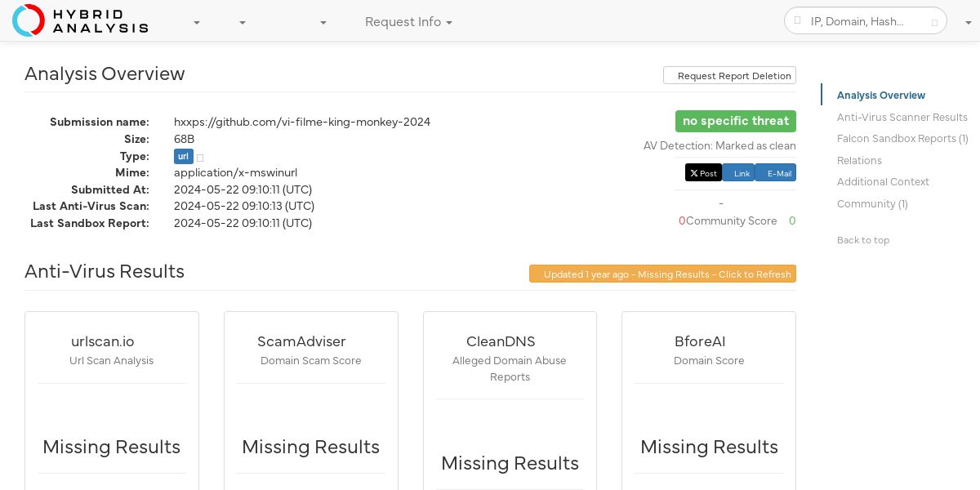Share the report via E-Mail
This screenshot has width=980, height=490.
[x=775, y=173]
